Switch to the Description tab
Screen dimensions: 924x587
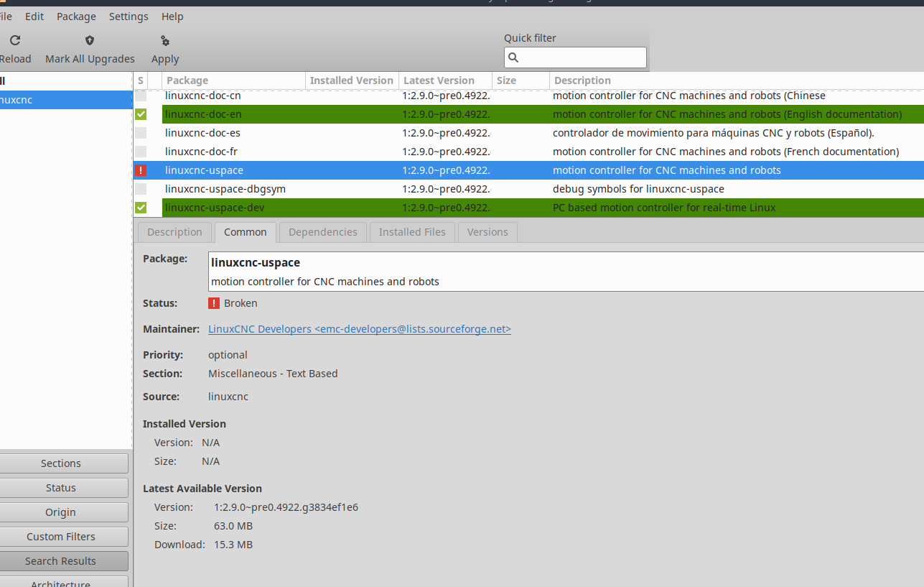pyautogui.click(x=174, y=232)
